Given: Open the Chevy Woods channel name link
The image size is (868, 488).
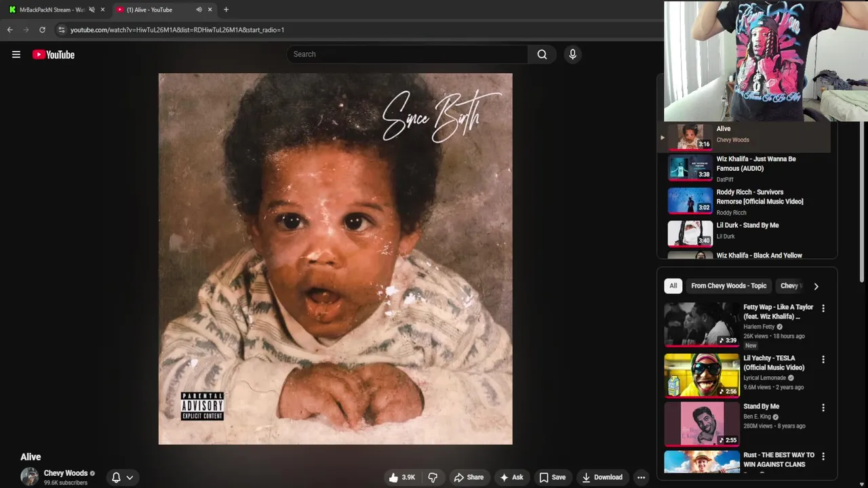Looking at the screenshot, I should click(x=66, y=473).
